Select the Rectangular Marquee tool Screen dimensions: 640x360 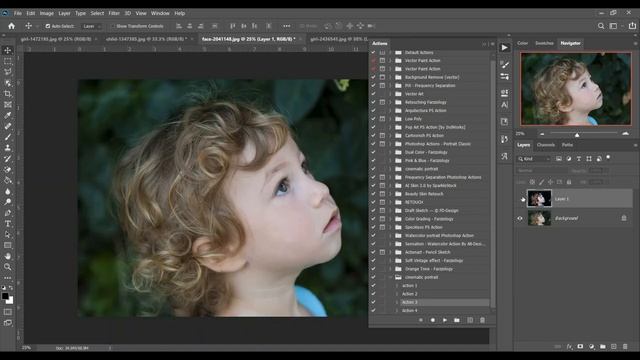point(8,61)
